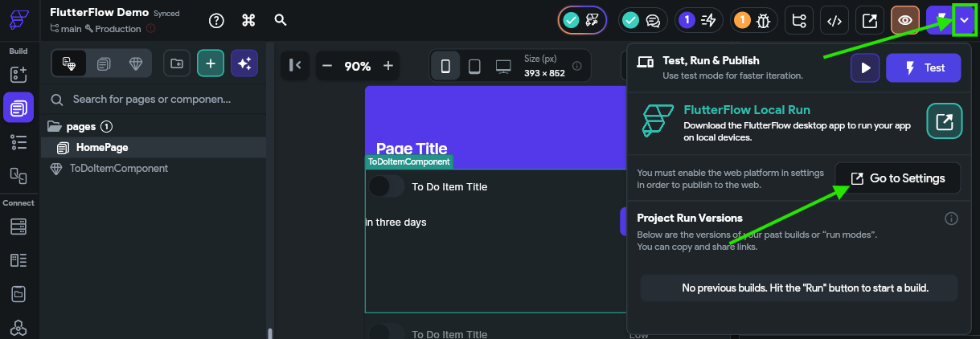
Task: Open the Storyboard sidebar icon
Action: [x=18, y=174]
